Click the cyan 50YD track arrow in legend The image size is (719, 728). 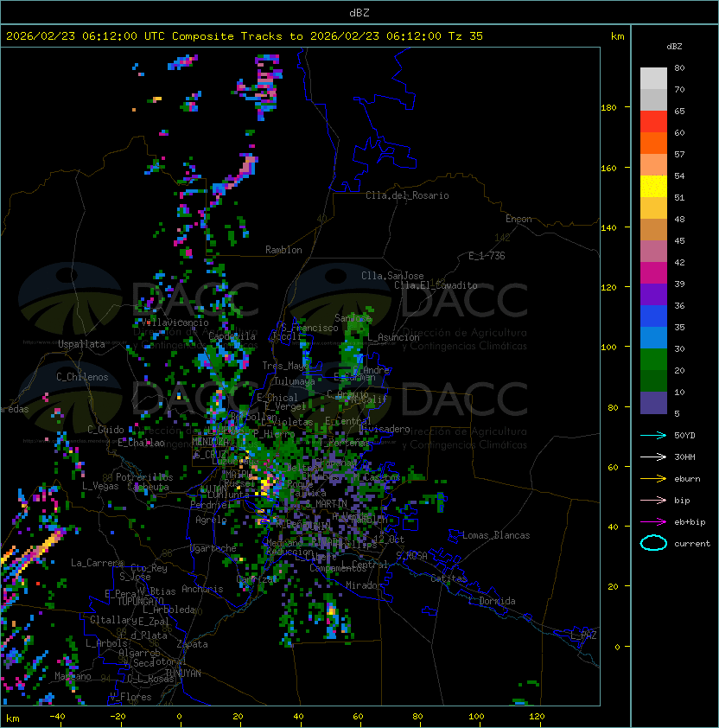653,436
